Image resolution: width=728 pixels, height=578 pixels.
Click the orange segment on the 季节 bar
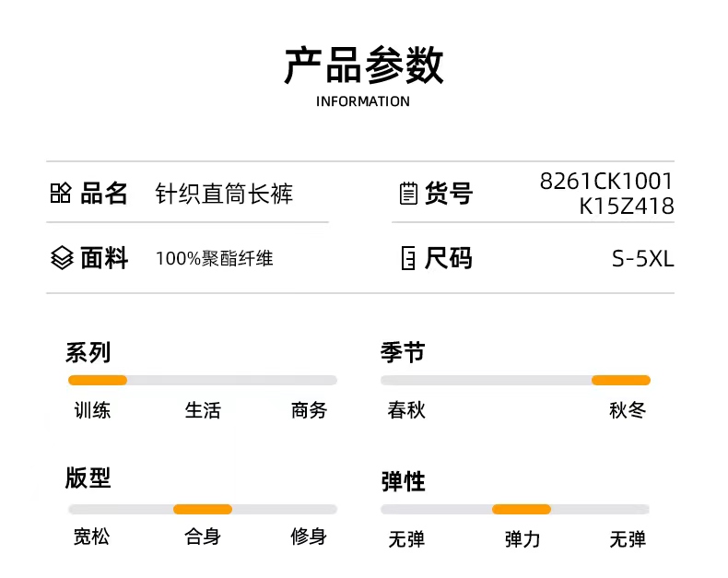620,380
